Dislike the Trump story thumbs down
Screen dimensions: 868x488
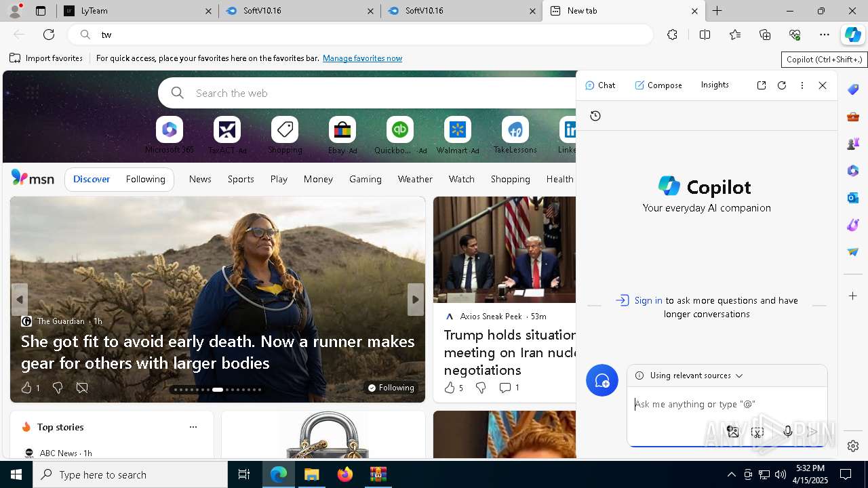click(x=481, y=388)
